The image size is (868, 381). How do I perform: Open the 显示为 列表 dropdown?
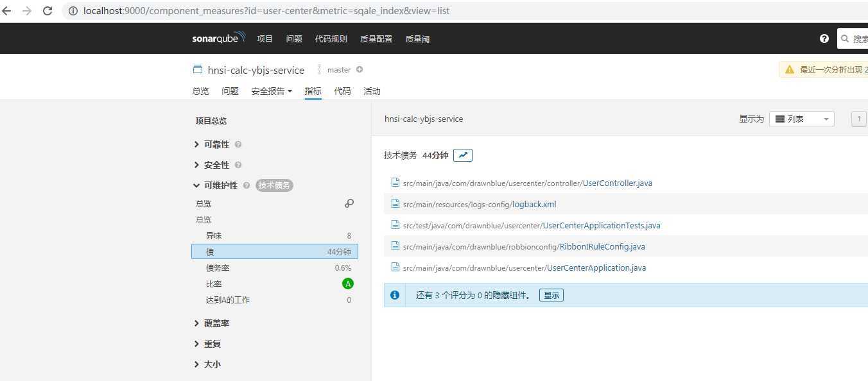click(802, 119)
